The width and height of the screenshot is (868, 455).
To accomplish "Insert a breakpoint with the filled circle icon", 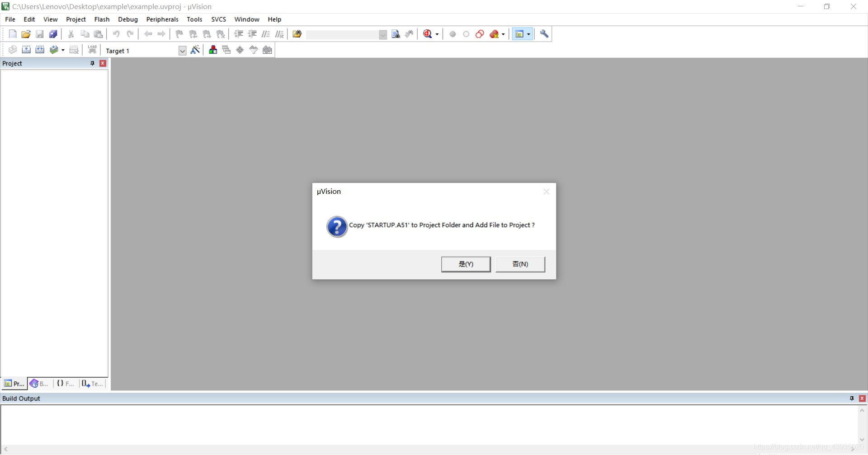I will point(453,34).
